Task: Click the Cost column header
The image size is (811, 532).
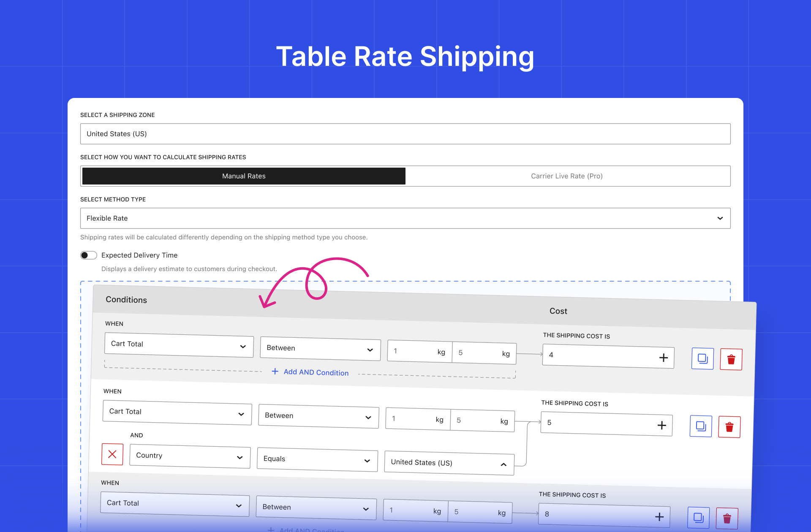Action: click(x=558, y=311)
